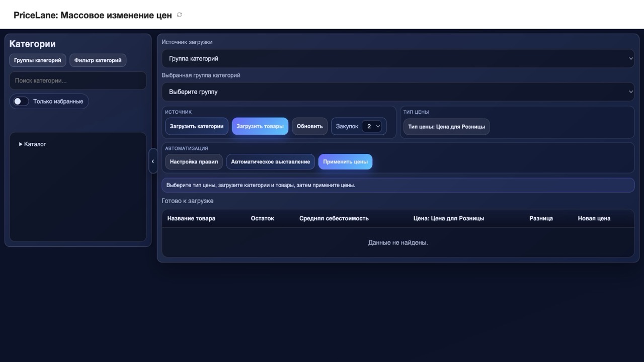Open the Фильтр категорий tab
The image size is (644, 362).
point(98,60)
